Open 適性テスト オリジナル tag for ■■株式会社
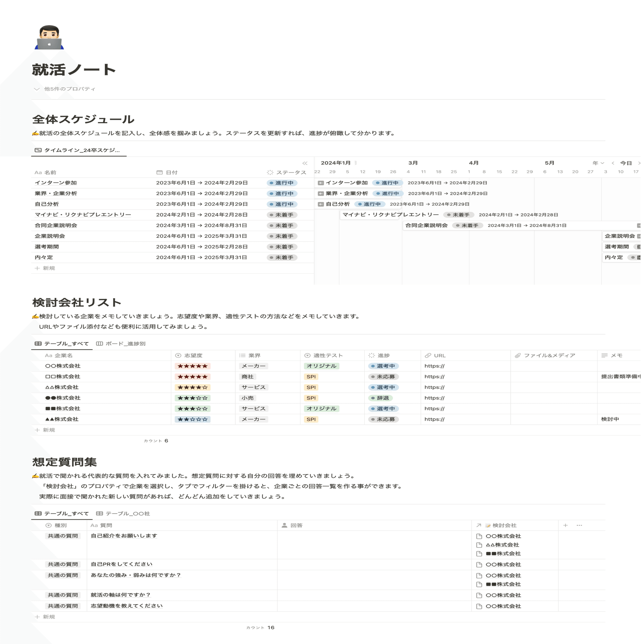The width and height of the screenshot is (644, 644). click(x=322, y=409)
